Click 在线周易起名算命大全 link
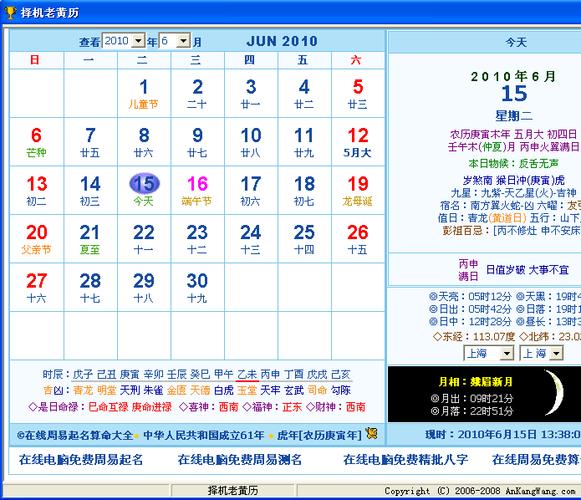This screenshot has height=500, width=581. point(75,435)
